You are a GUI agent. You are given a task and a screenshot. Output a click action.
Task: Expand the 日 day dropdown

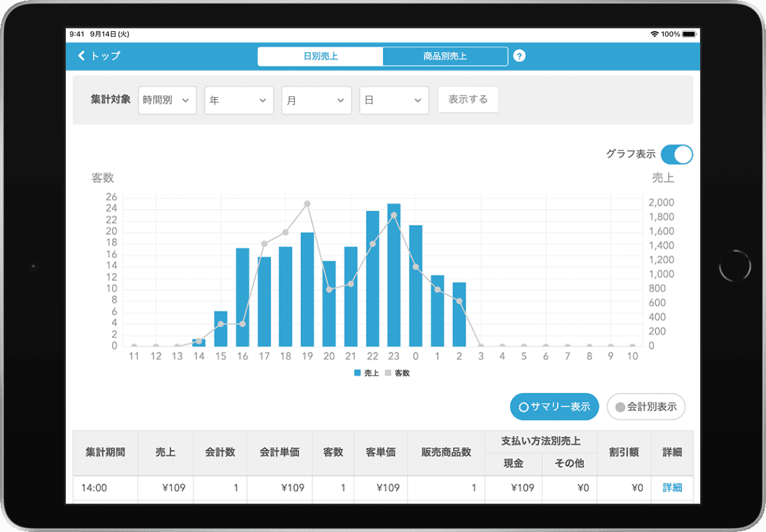click(394, 100)
